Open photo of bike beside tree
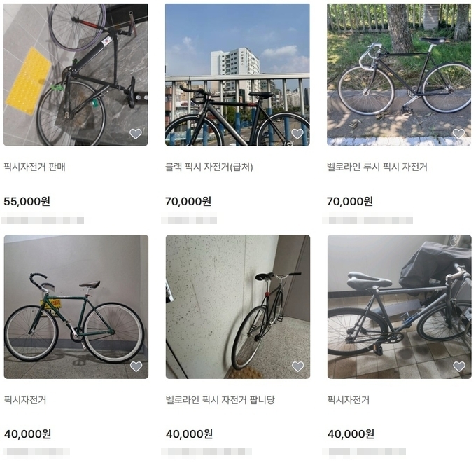This screenshot has height=463, width=476. pos(399,75)
